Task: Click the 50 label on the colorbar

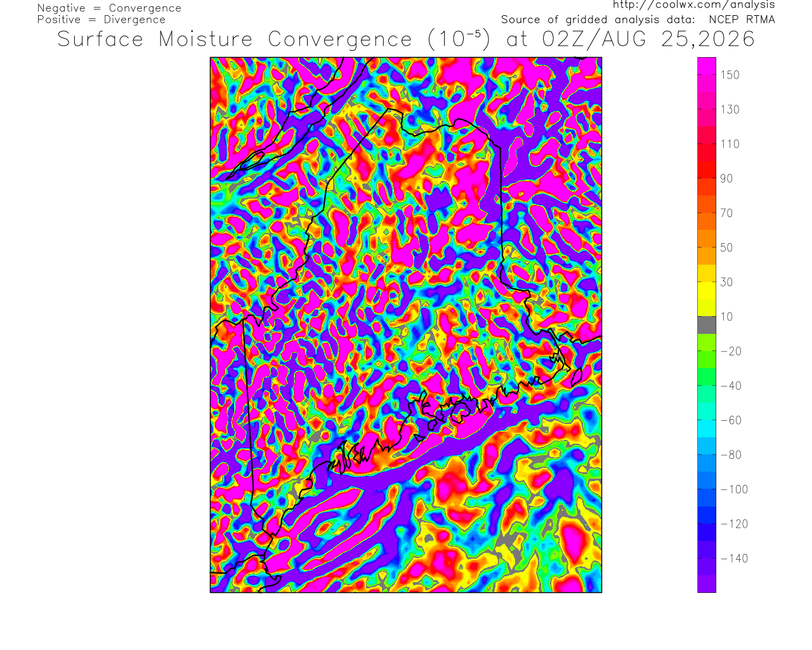Action: click(726, 248)
